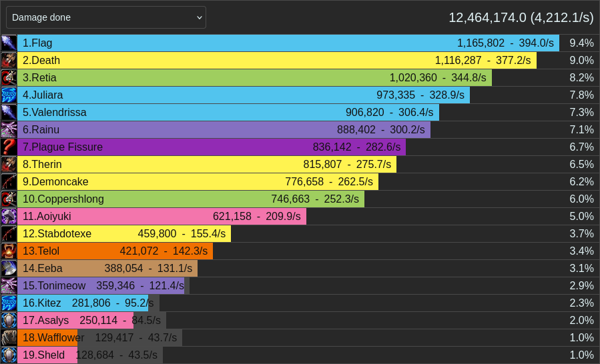Click the 7.8% value for Juliara
This screenshot has height=364, width=600.
581,95
